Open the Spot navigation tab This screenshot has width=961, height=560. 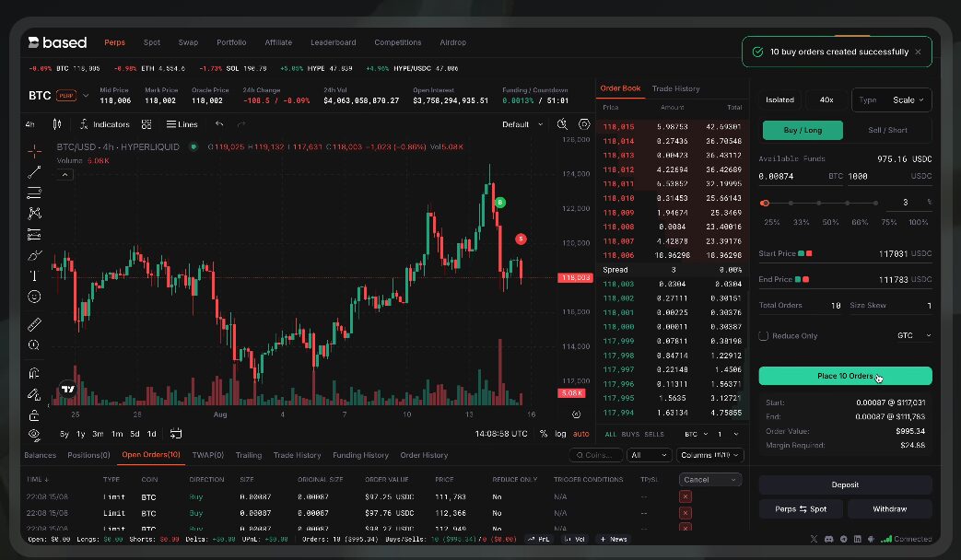[x=151, y=42]
